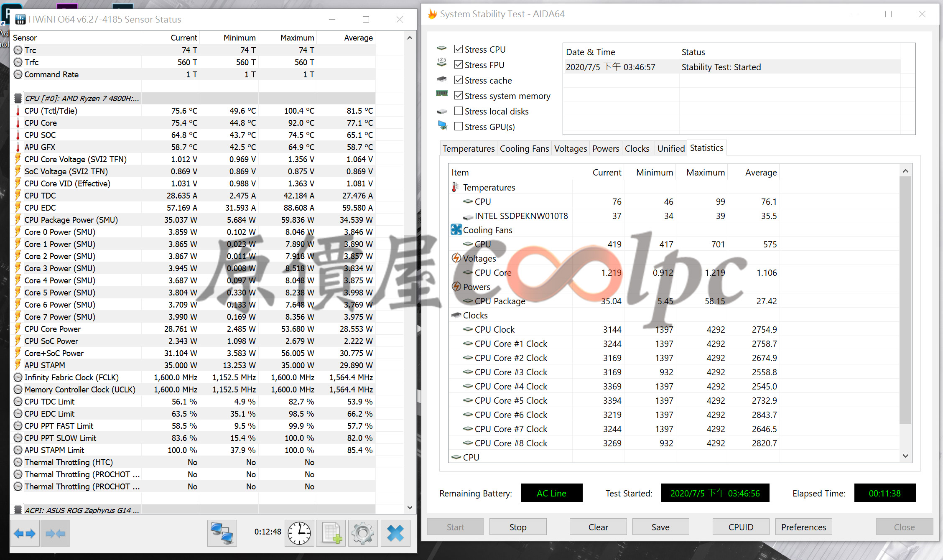Click the AIDA64 flame title icon
943x560 pixels.
click(432, 14)
